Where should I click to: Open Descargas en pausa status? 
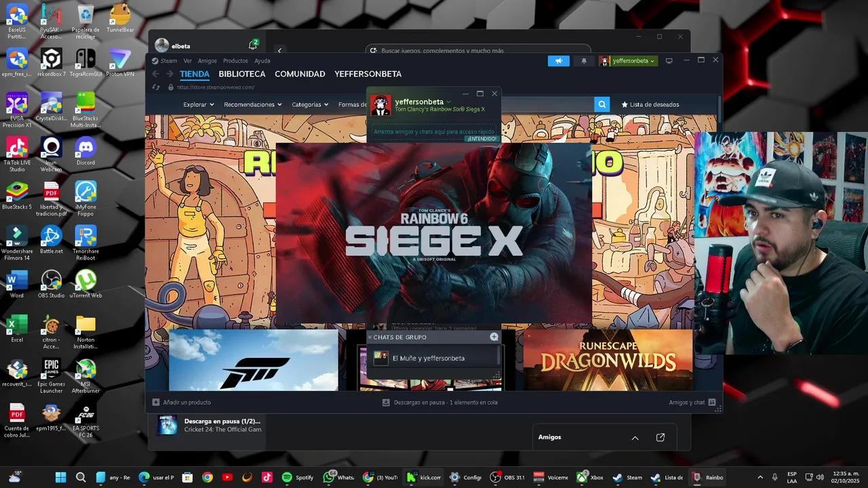pyautogui.click(x=440, y=402)
